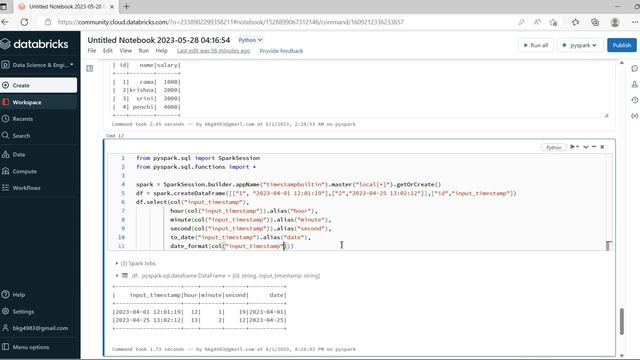Screen dimensions: 640x360
Task: Click the main notebook vertical scrollbar thumb
Action: coord(622,322)
